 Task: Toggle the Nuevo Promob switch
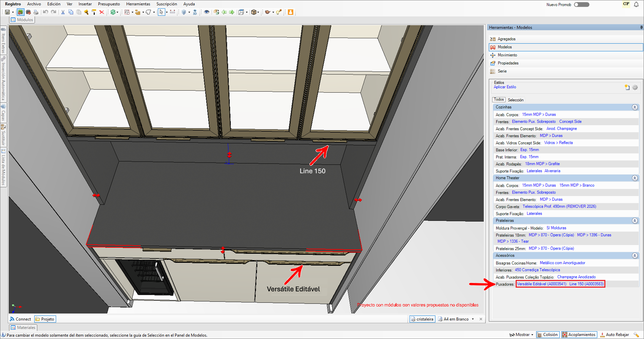pyautogui.click(x=582, y=5)
